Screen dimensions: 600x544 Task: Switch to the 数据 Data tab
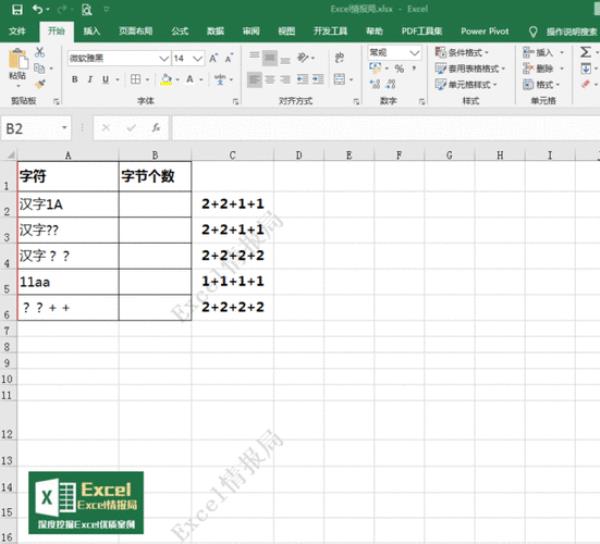coord(215,31)
